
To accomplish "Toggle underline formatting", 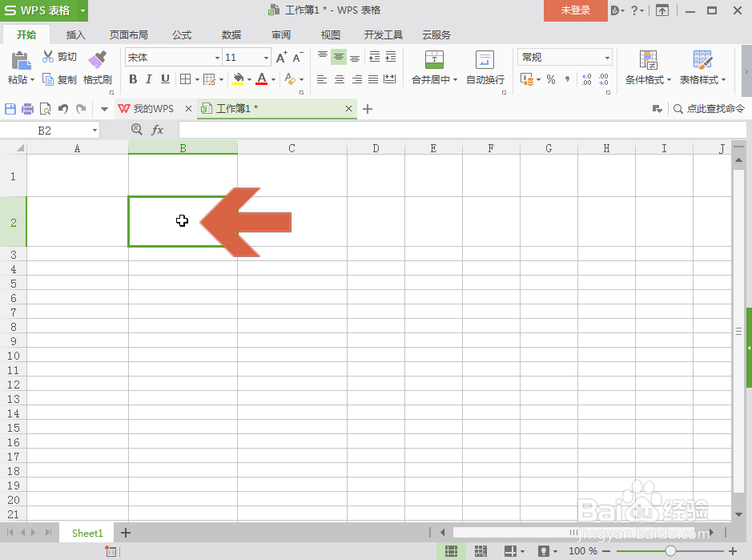I will coord(165,79).
